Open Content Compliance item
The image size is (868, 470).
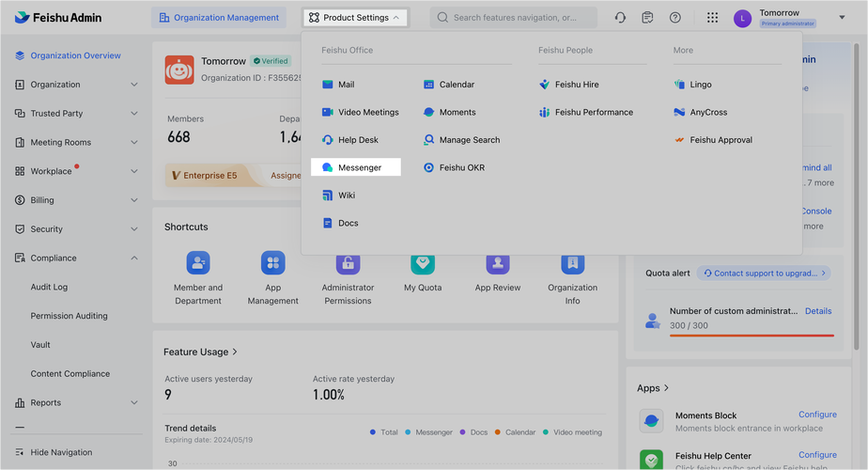70,373
